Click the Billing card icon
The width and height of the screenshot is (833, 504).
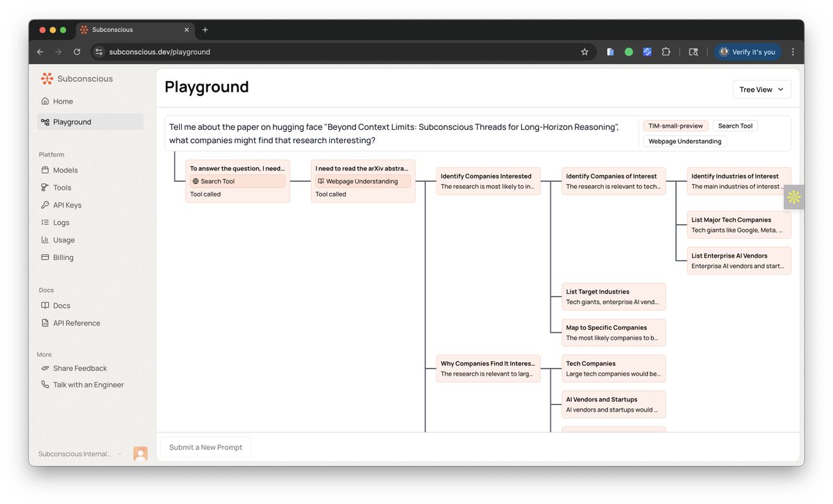(x=45, y=257)
